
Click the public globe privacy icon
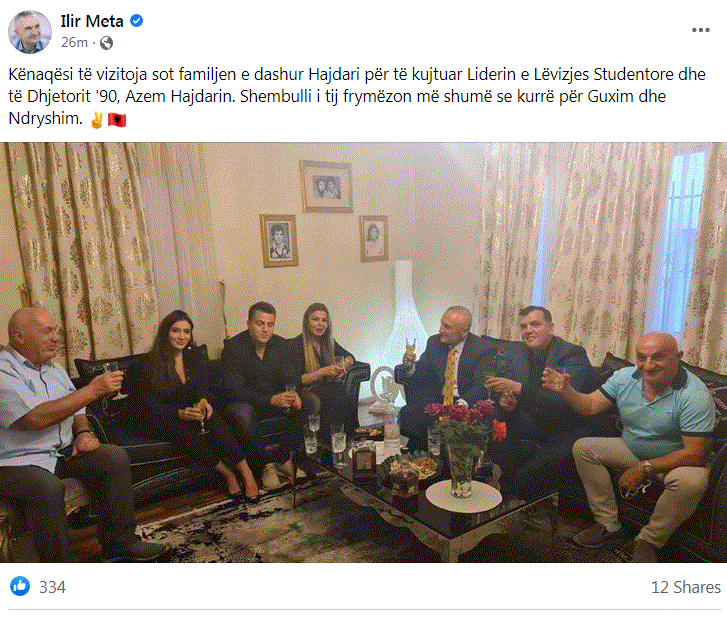pos(106,43)
